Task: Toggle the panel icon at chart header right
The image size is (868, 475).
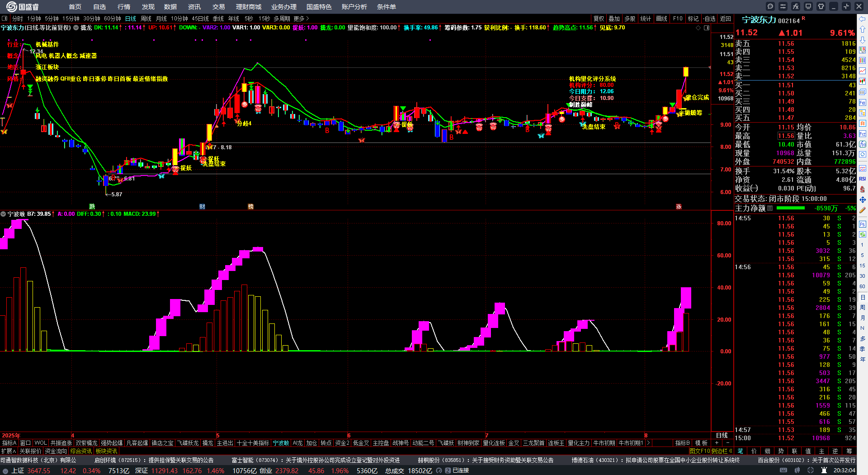Action: pyautogui.click(x=707, y=28)
